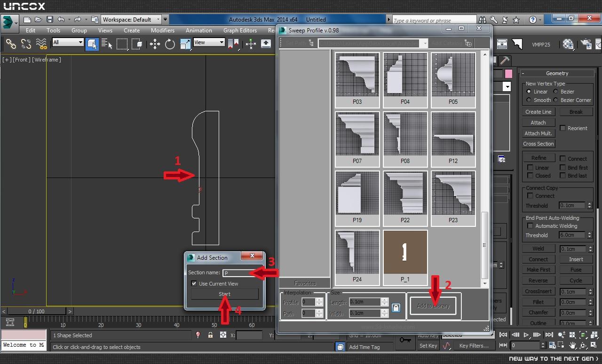
Task: Click the Cross Section button
Action: pyautogui.click(x=539, y=144)
